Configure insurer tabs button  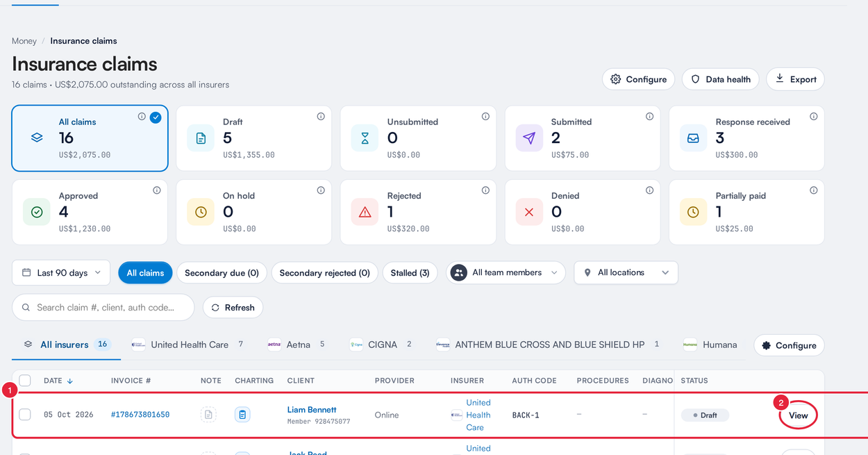pyautogui.click(x=789, y=345)
